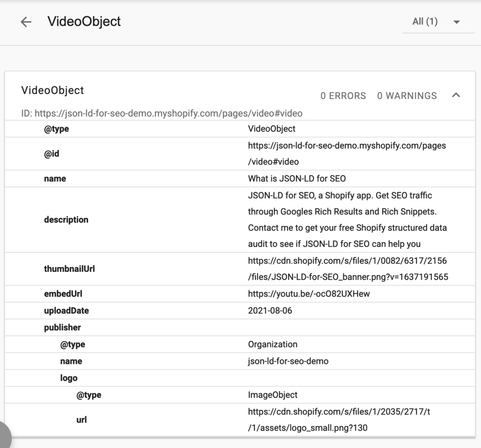Viewport: 481px width, 448px height.
Task: Click the thumbnailUrl row label
Action: click(x=70, y=269)
